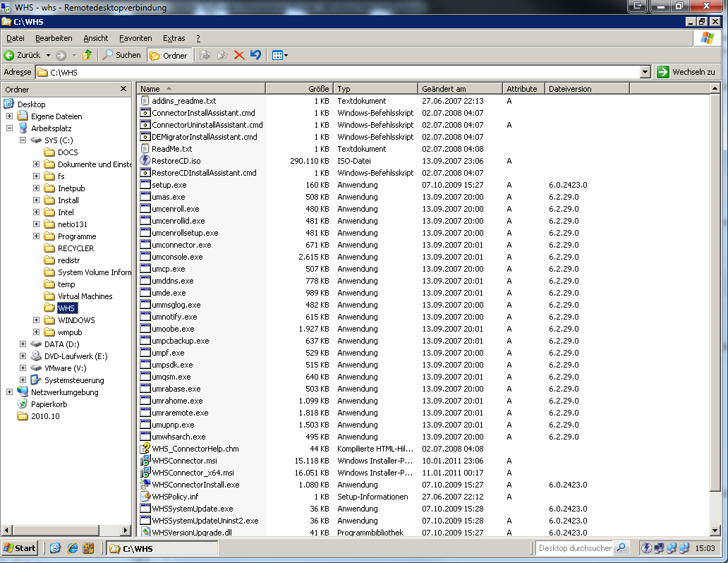Expand the Eigene Dateien tree node

point(9,116)
